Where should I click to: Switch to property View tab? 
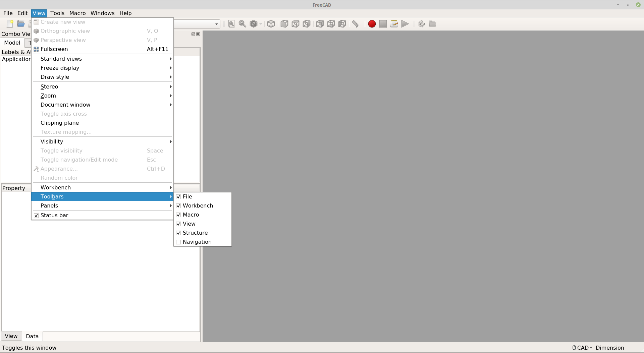tap(11, 336)
